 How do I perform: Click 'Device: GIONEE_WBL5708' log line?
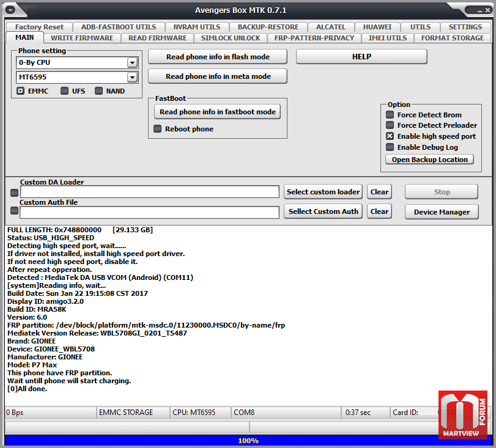click(x=51, y=349)
